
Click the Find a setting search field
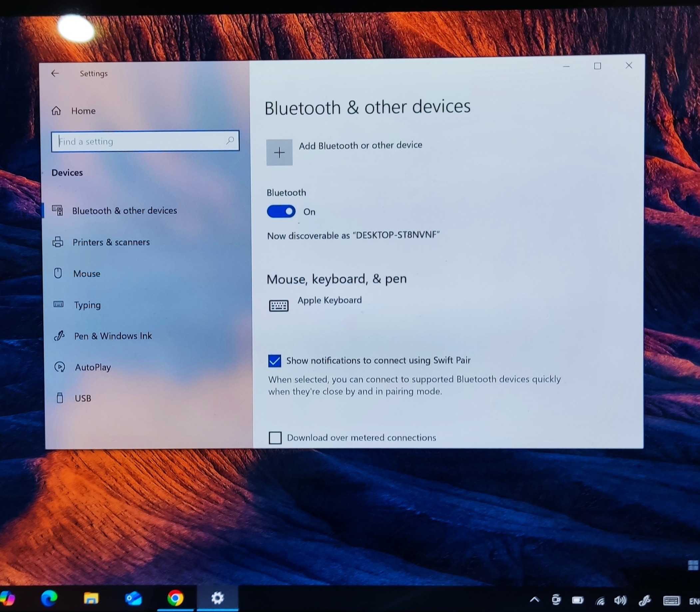[x=140, y=141]
